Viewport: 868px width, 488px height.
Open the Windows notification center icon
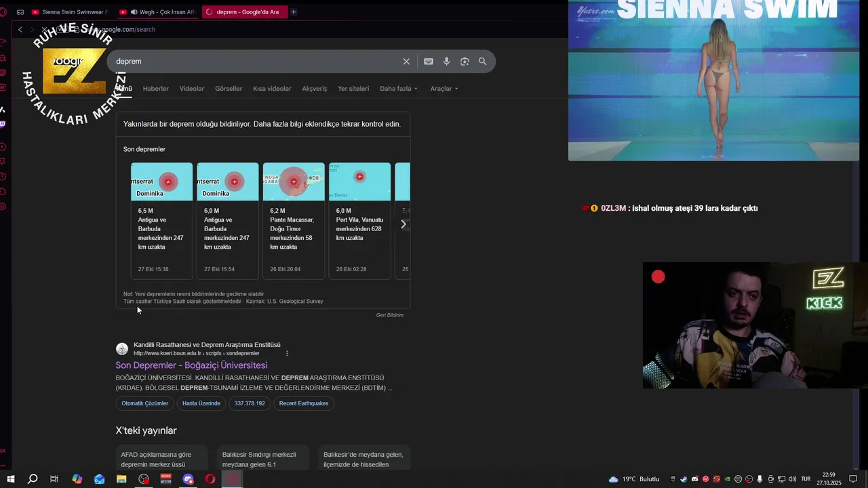point(853,479)
